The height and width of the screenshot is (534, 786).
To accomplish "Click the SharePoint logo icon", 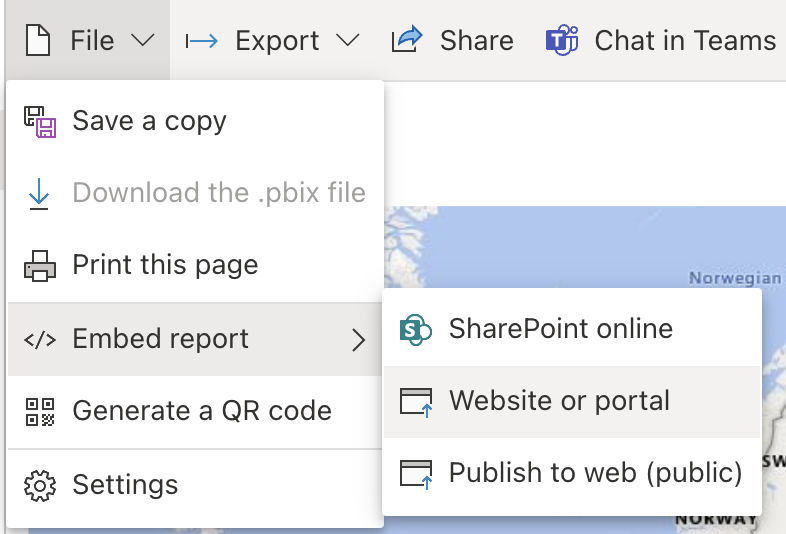I will (416, 330).
